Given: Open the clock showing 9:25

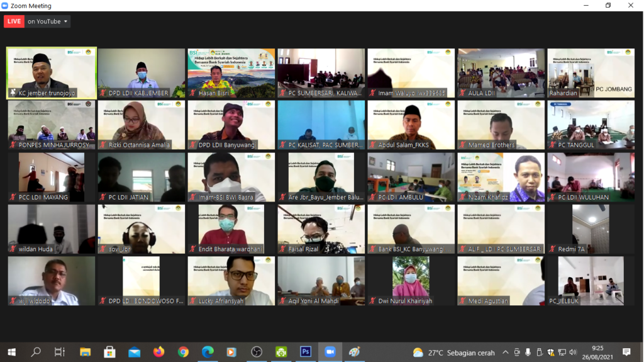Looking at the screenshot, I should 597,353.
